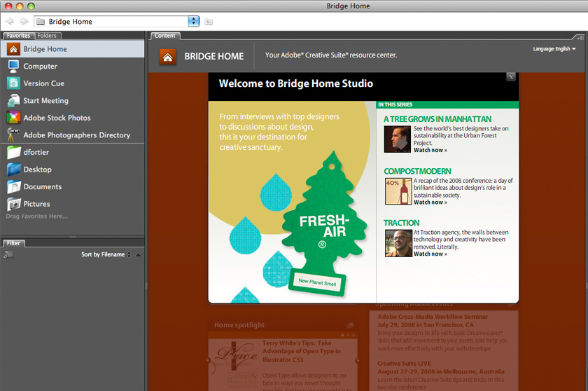This screenshot has width=588, height=391.
Task: Click the Home spotlight panel icon
Action: tap(350, 325)
